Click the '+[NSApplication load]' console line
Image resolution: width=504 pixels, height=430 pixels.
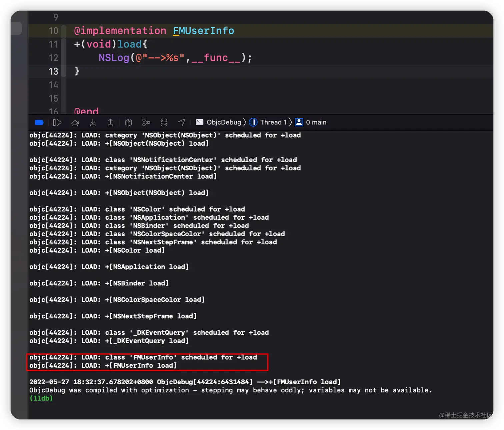(109, 267)
